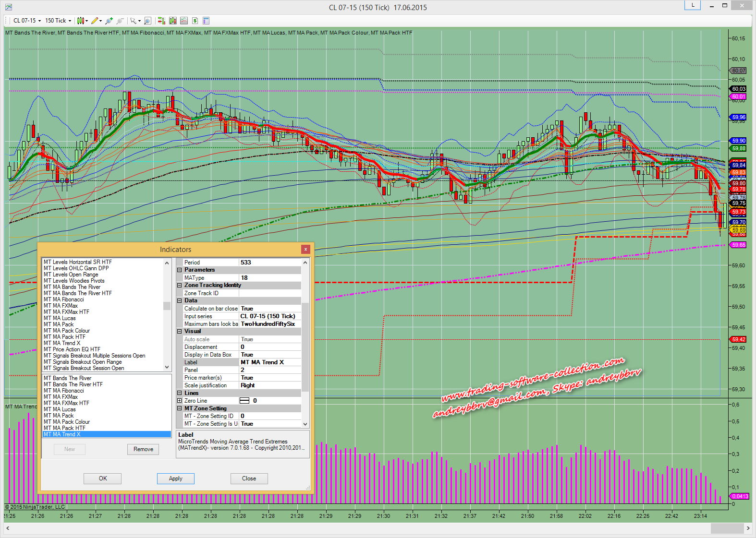Click the Zero Line color swatch
756x538 pixels.
(244, 401)
